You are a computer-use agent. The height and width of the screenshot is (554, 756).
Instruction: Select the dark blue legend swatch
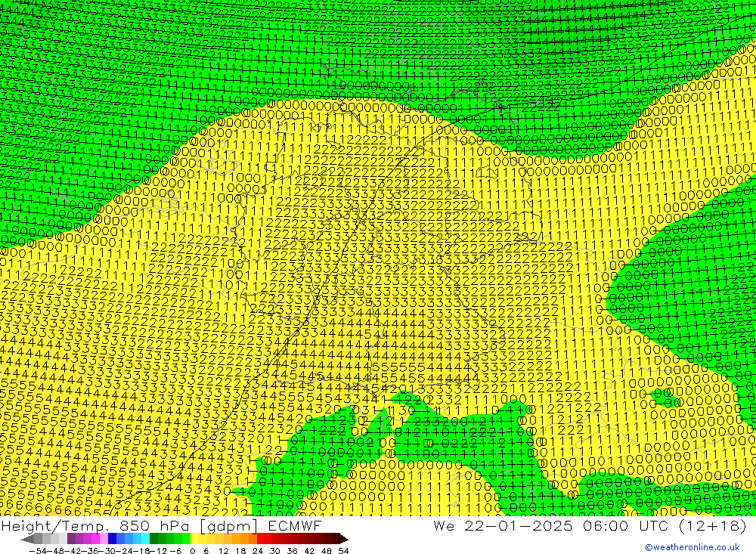pos(112,539)
